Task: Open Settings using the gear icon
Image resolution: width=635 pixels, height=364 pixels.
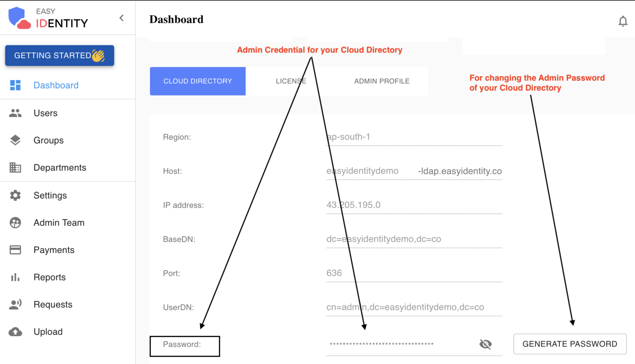Action: [15, 195]
